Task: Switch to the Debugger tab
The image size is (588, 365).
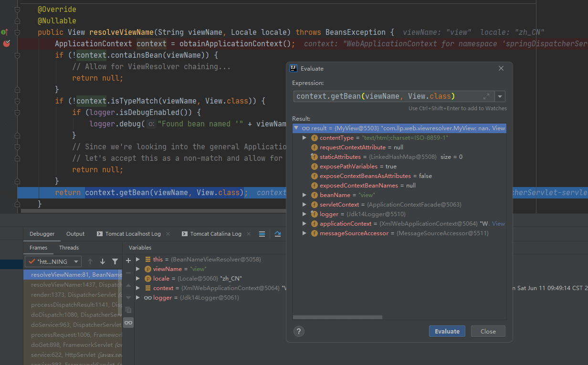Action: (42, 234)
